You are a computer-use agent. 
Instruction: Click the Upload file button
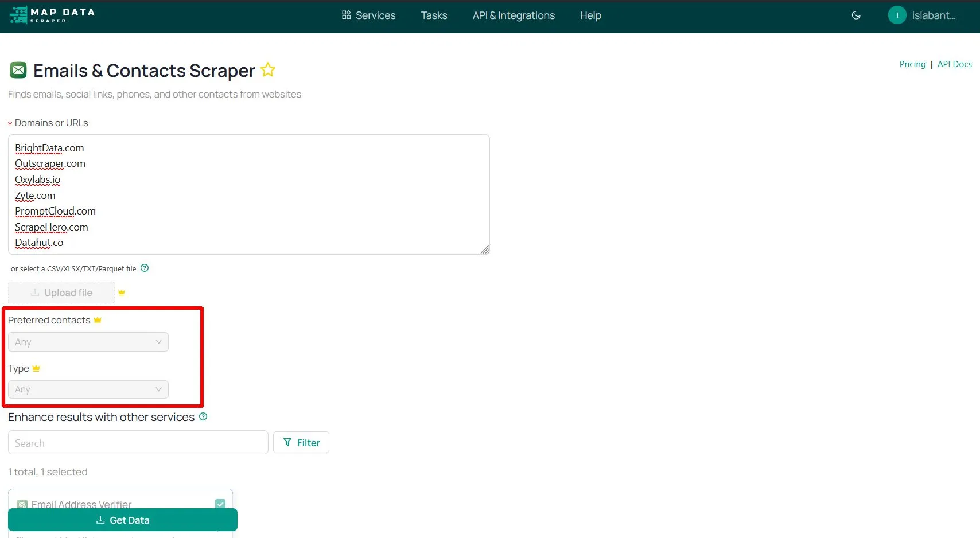61,293
